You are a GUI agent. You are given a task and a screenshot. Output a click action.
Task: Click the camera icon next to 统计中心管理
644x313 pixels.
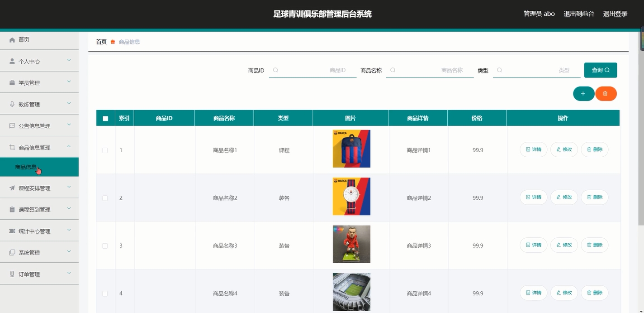12,231
